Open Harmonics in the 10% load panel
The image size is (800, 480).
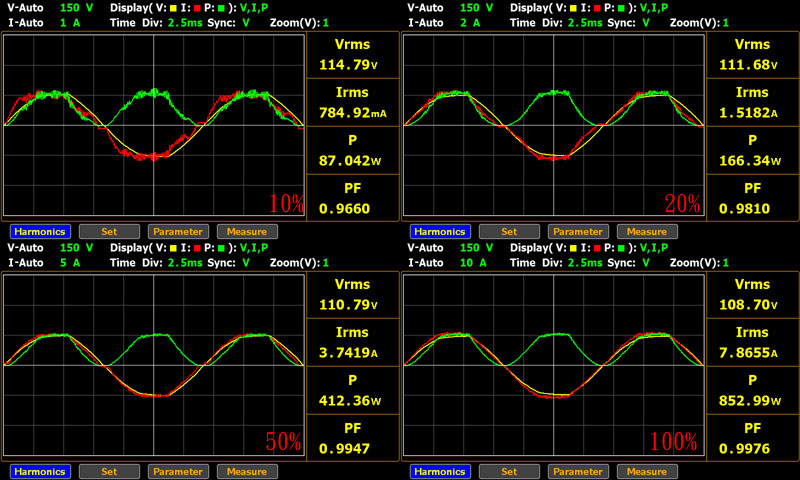coord(40,232)
